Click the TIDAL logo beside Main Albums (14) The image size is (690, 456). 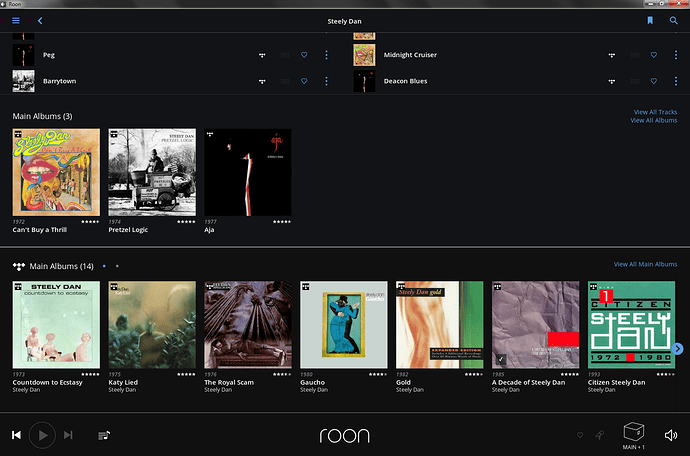pyautogui.click(x=18, y=266)
